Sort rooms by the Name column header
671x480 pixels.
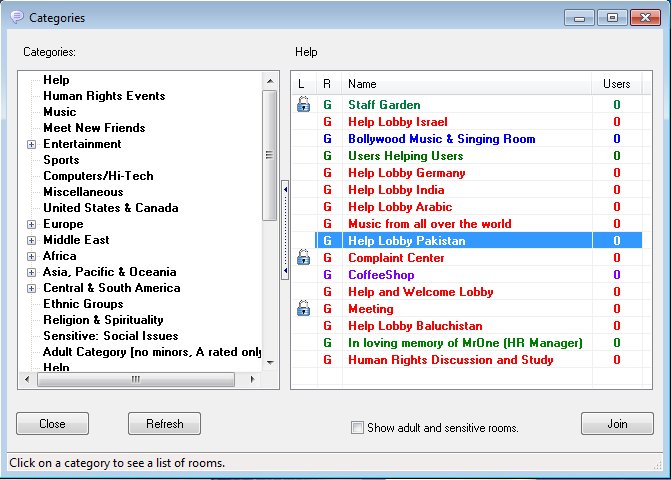pyautogui.click(x=466, y=84)
